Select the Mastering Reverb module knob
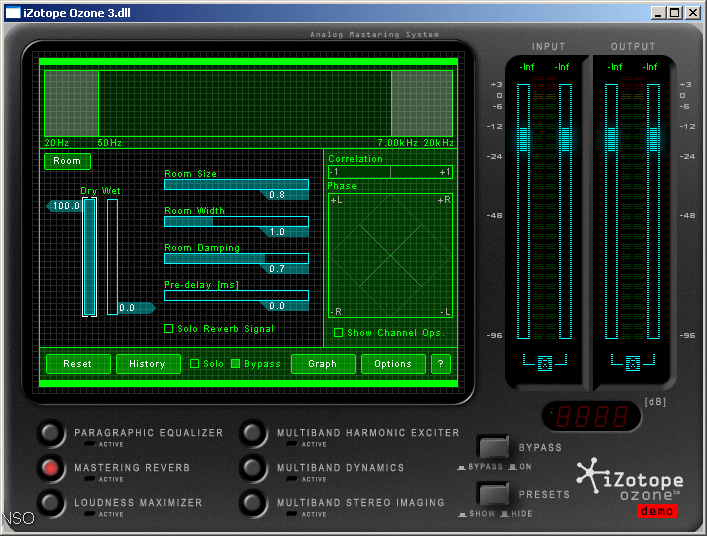The width and height of the screenshot is (707, 536). point(51,468)
